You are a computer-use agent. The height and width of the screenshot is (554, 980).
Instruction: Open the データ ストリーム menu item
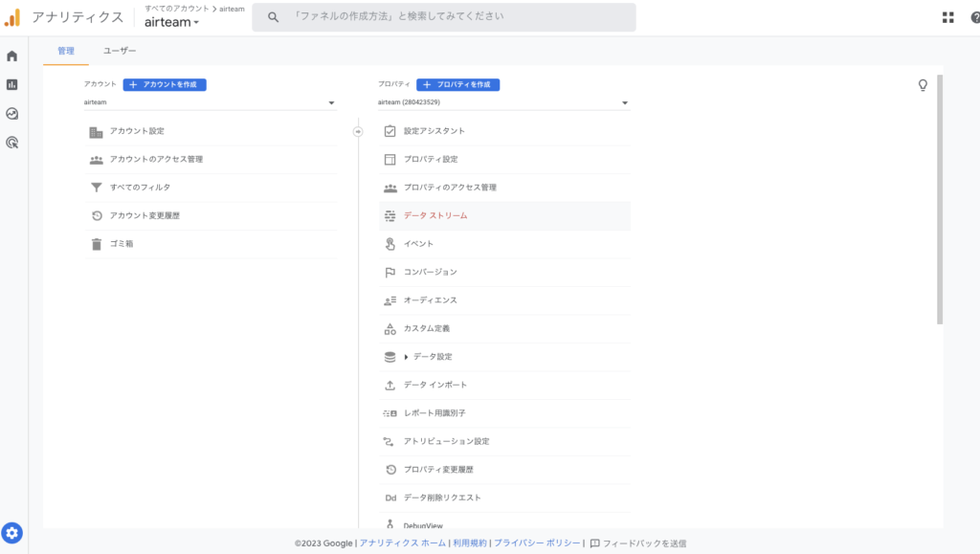point(435,216)
